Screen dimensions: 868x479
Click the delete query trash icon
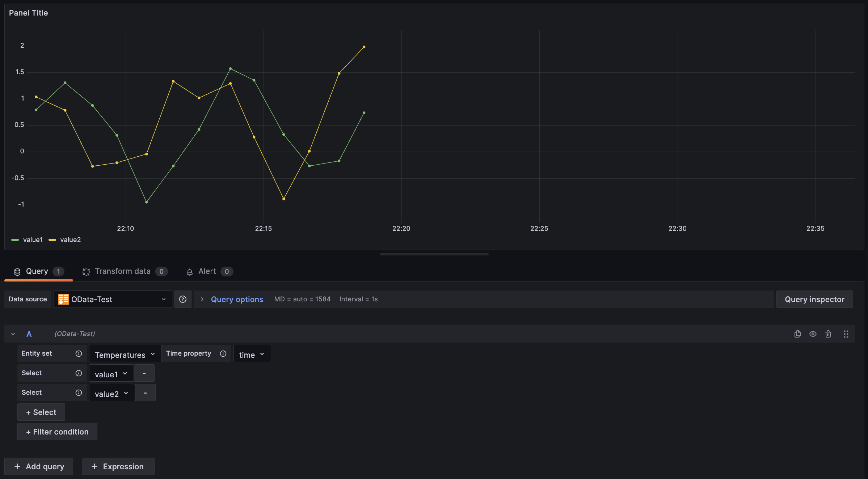[828, 334]
